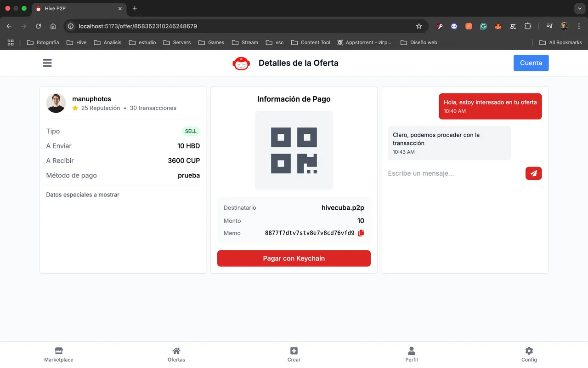Click the orange square extension icon
This screenshot has height=368, width=588.
click(469, 26)
